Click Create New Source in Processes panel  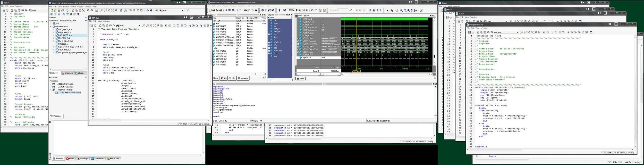pos(65,87)
